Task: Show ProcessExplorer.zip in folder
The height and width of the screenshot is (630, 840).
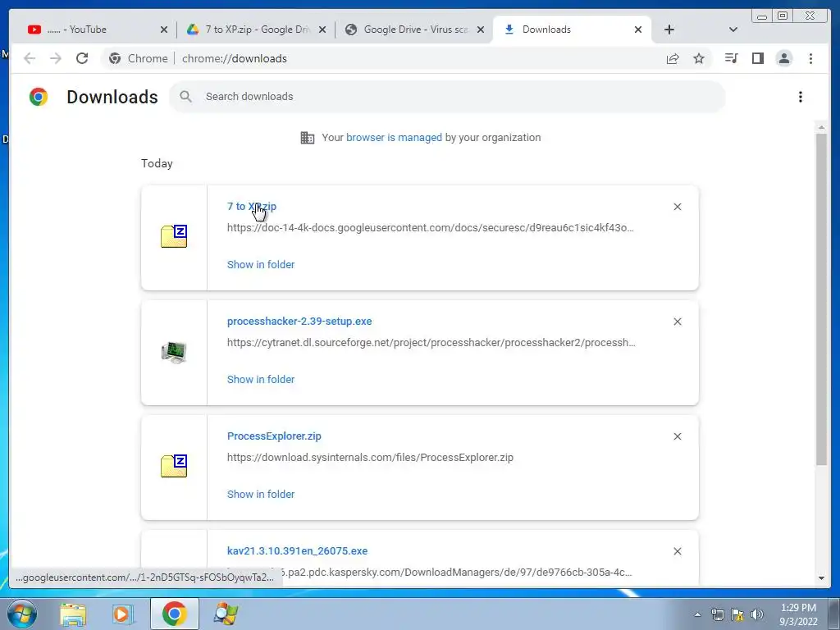Action: pyautogui.click(x=261, y=494)
